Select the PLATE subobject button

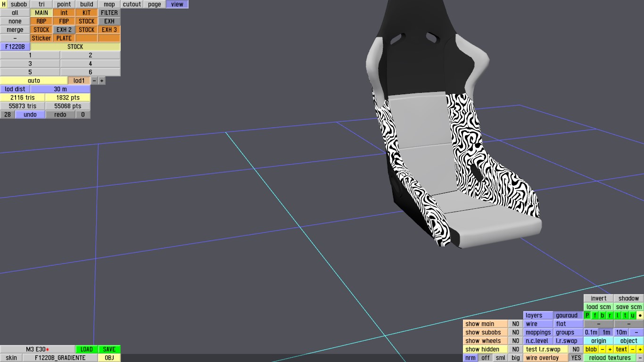tap(64, 38)
